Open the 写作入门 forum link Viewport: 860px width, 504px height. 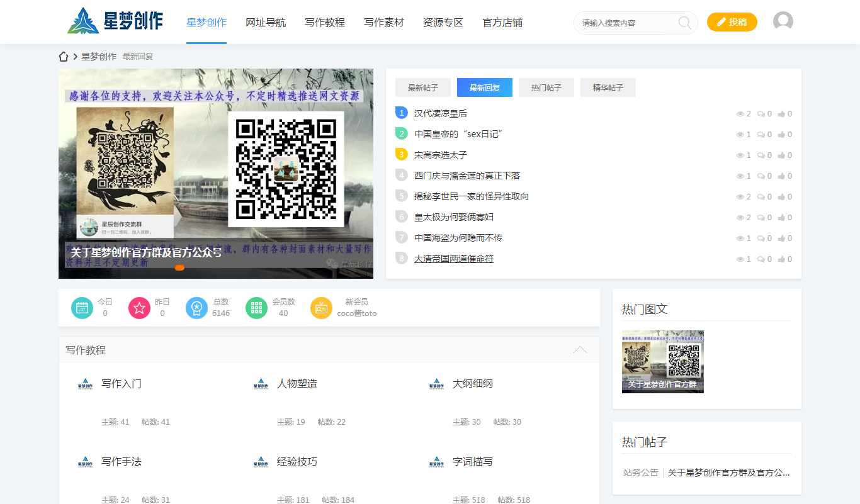(x=122, y=384)
